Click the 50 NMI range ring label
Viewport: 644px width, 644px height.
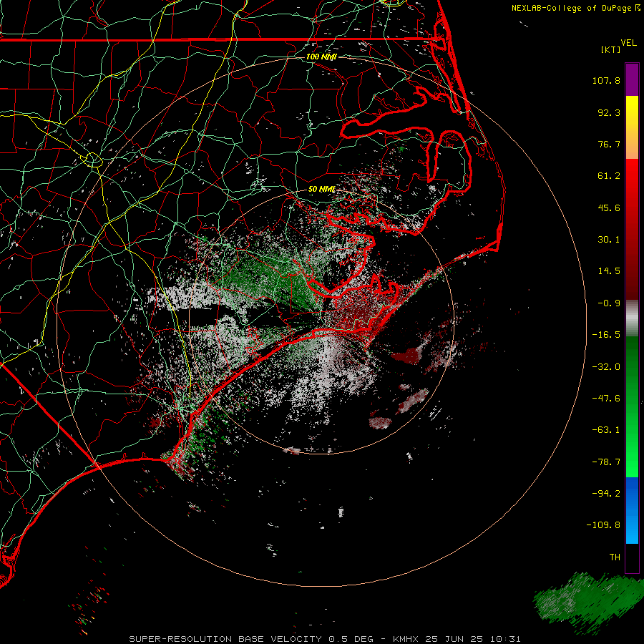pos(321,190)
